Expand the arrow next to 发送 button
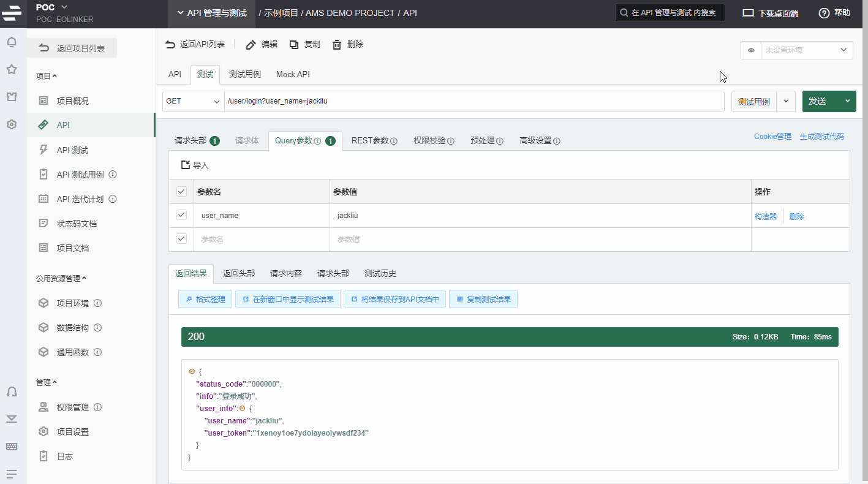 [x=847, y=102]
